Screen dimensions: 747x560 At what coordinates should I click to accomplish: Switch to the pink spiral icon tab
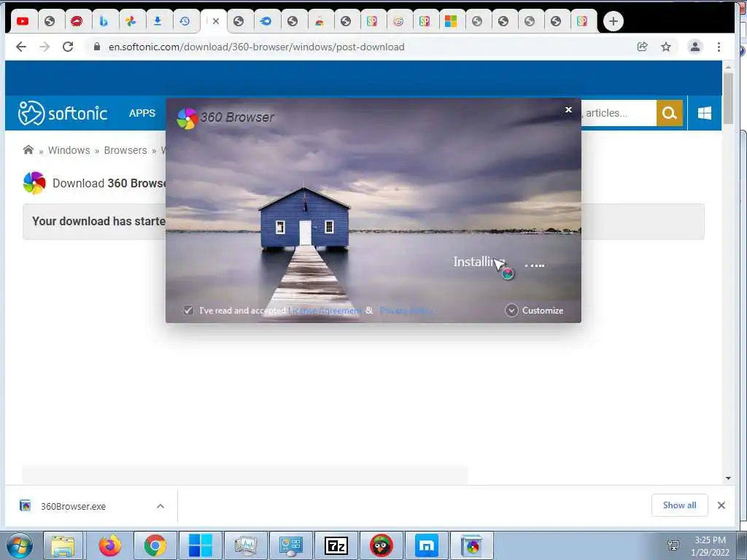398,21
